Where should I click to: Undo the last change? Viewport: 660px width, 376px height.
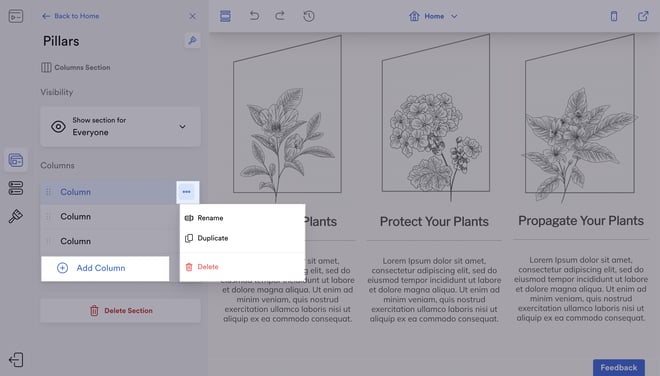254,16
